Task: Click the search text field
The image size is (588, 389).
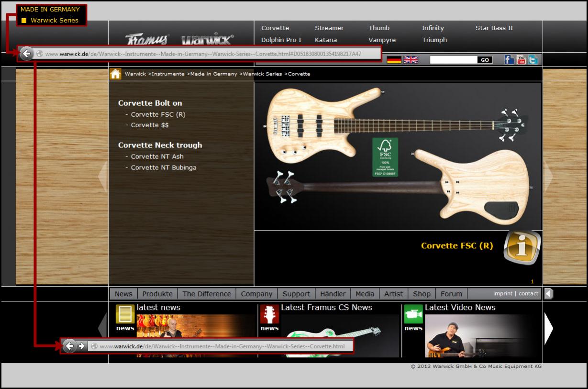Action: [x=453, y=60]
